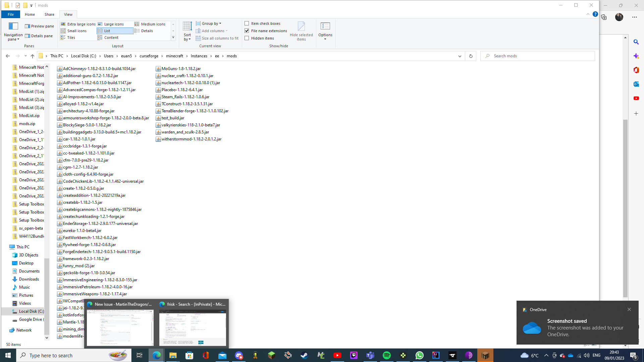Uncheck File name extensions
The image size is (644, 362).
point(247,31)
